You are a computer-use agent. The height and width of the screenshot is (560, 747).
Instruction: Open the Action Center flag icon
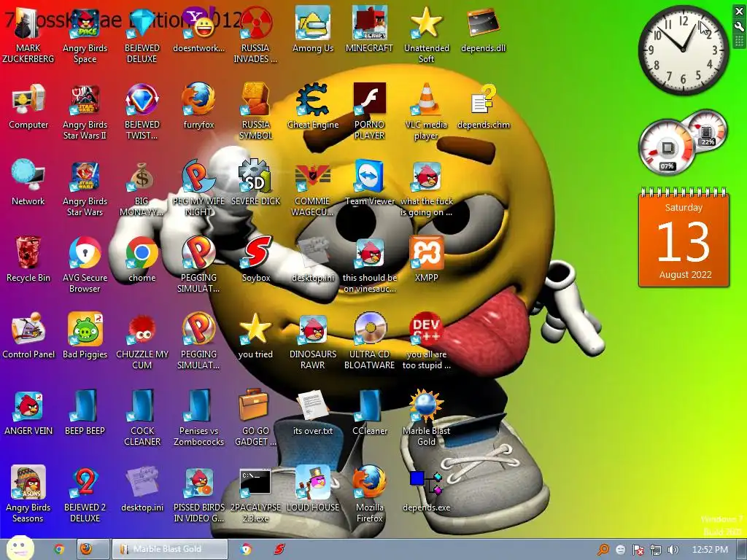coord(638,550)
